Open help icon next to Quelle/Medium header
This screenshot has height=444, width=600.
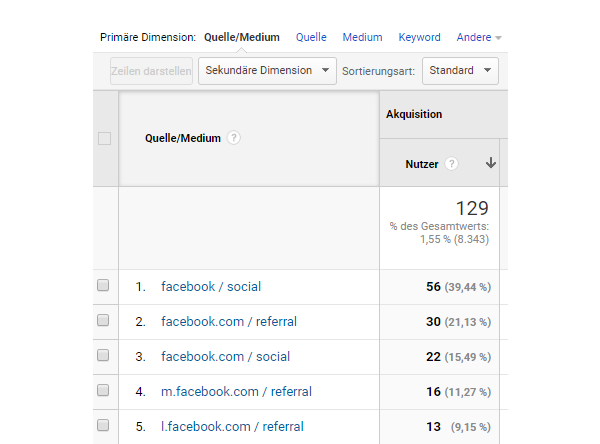(x=234, y=138)
